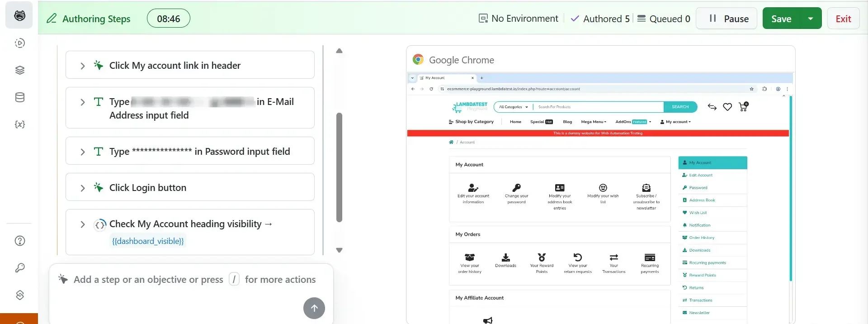Open the help question-mark icon in sidebar
This screenshot has width=868, height=324.
tap(19, 241)
